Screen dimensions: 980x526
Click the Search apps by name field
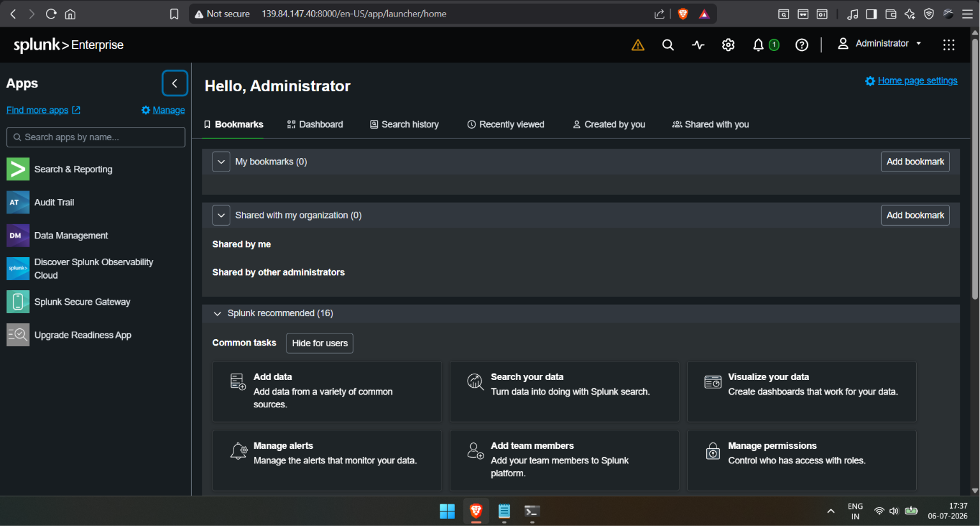point(96,137)
